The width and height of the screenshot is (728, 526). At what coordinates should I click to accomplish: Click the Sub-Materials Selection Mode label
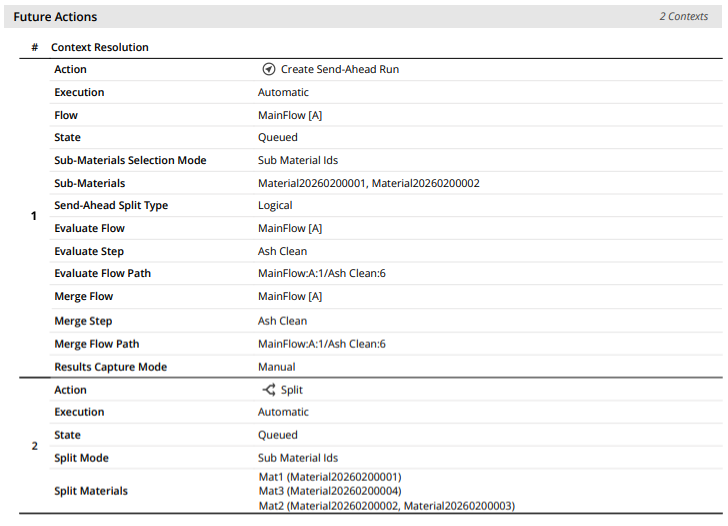(130, 160)
